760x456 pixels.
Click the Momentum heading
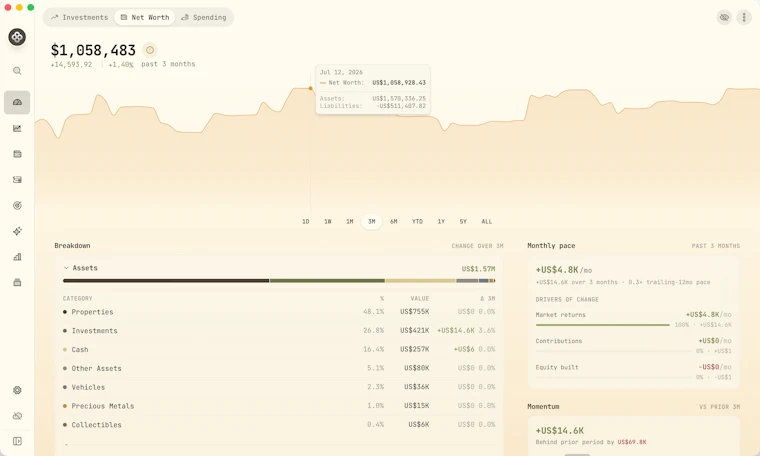[x=543, y=407]
